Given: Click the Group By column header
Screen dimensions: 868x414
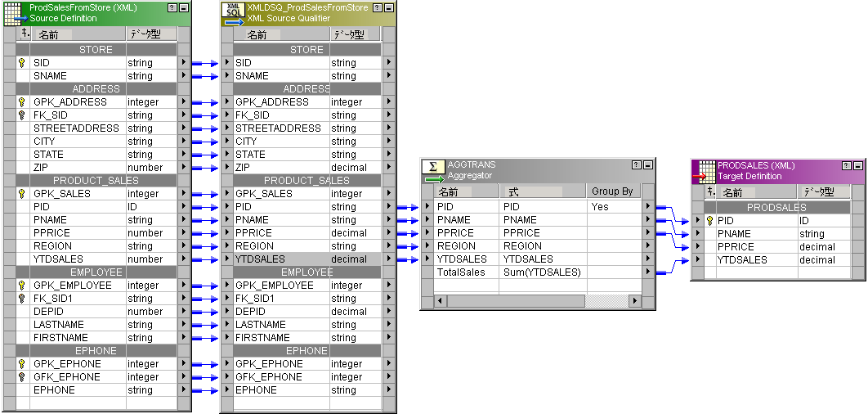Looking at the screenshot, I should (614, 191).
